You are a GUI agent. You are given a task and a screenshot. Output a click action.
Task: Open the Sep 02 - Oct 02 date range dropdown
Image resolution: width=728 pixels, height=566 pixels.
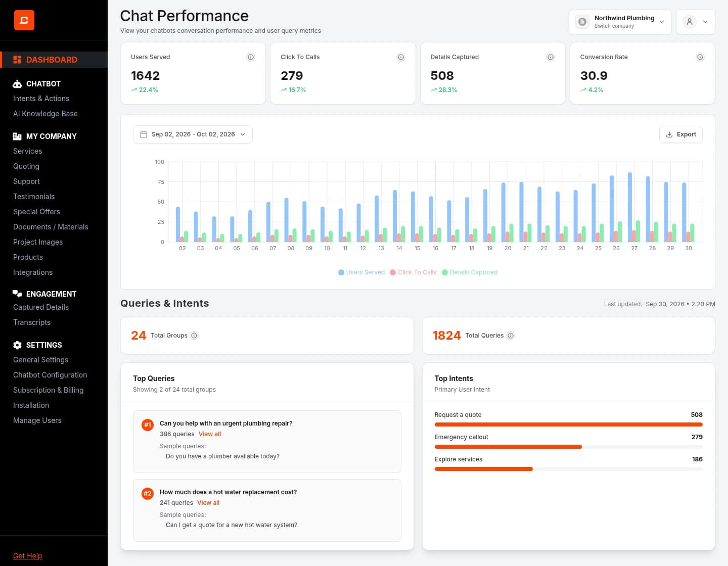pos(193,134)
